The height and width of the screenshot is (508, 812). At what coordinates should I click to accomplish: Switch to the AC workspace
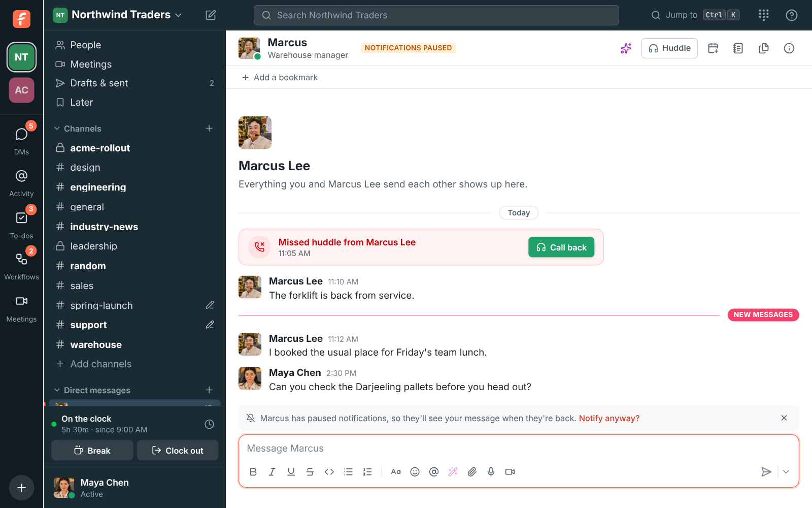21,90
